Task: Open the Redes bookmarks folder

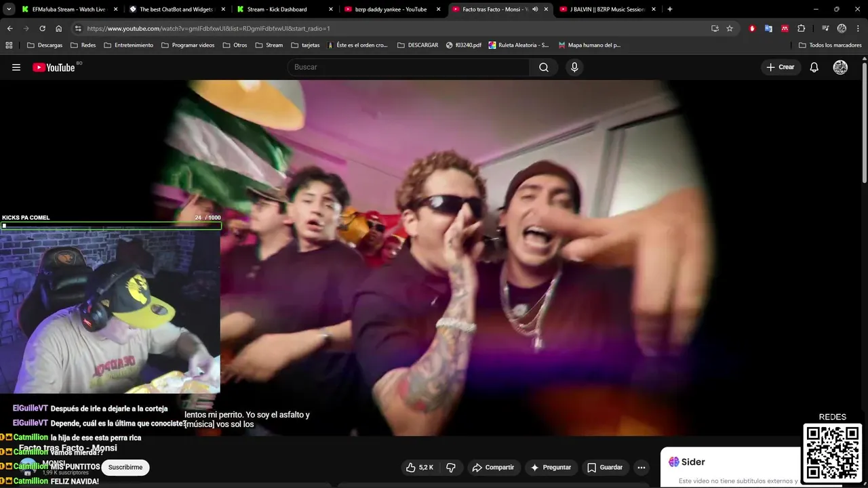Action: point(82,45)
